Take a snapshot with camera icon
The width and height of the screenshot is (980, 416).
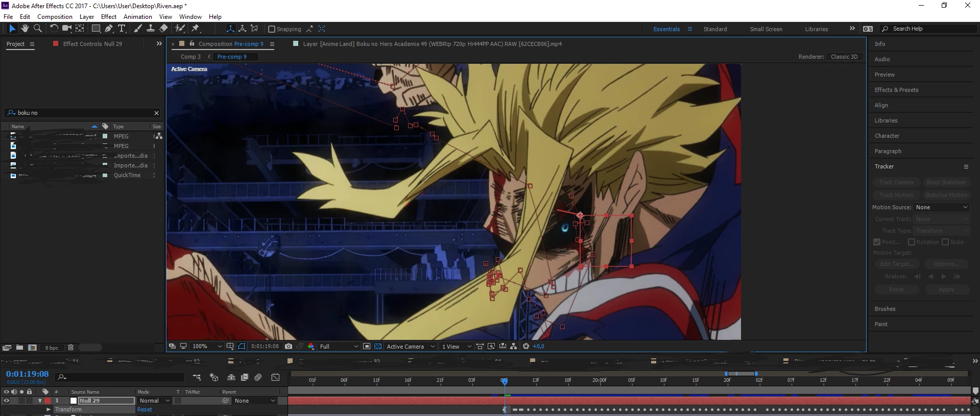[x=288, y=346]
